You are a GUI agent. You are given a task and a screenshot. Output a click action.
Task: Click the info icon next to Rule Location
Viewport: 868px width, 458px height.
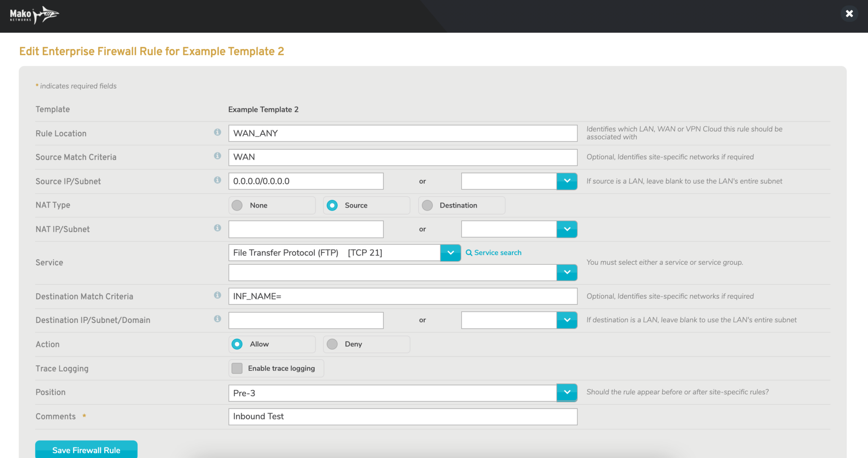(x=217, y=132)
